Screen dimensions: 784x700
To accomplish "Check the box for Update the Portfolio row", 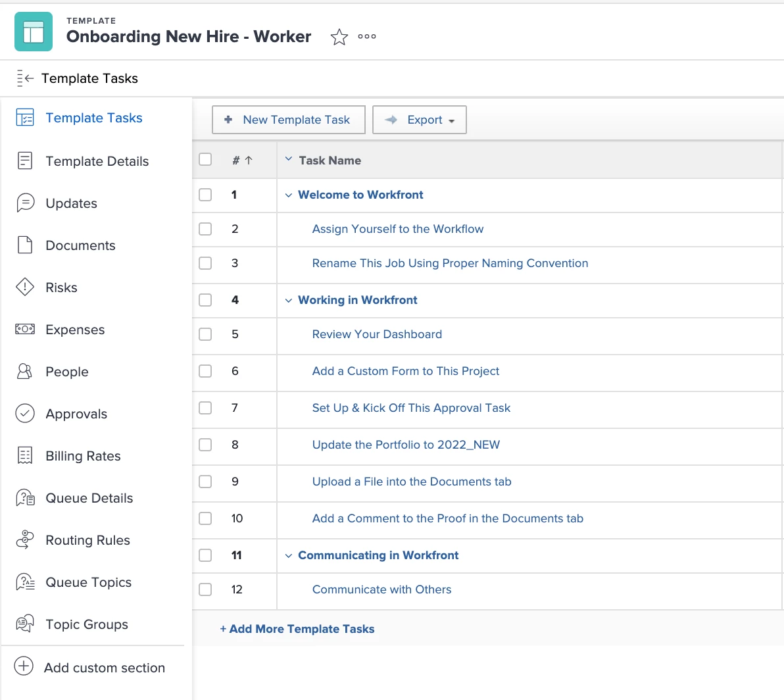I will (x=205, y=445).
